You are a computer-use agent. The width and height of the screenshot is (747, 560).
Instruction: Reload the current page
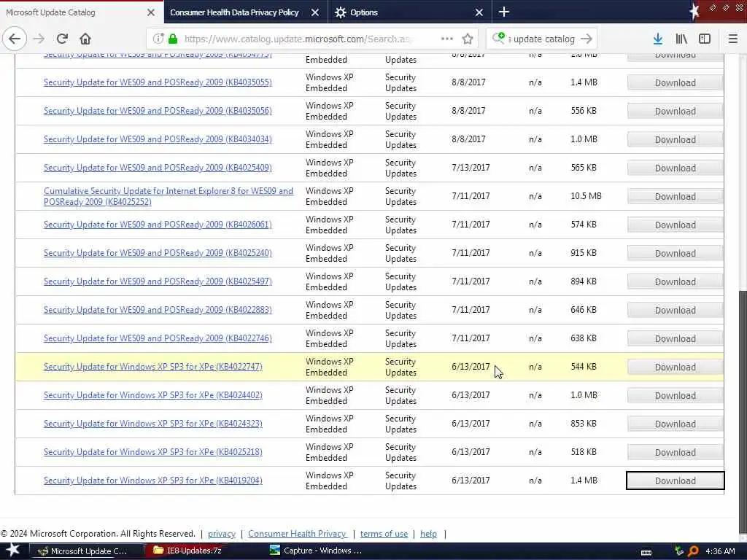62,39
